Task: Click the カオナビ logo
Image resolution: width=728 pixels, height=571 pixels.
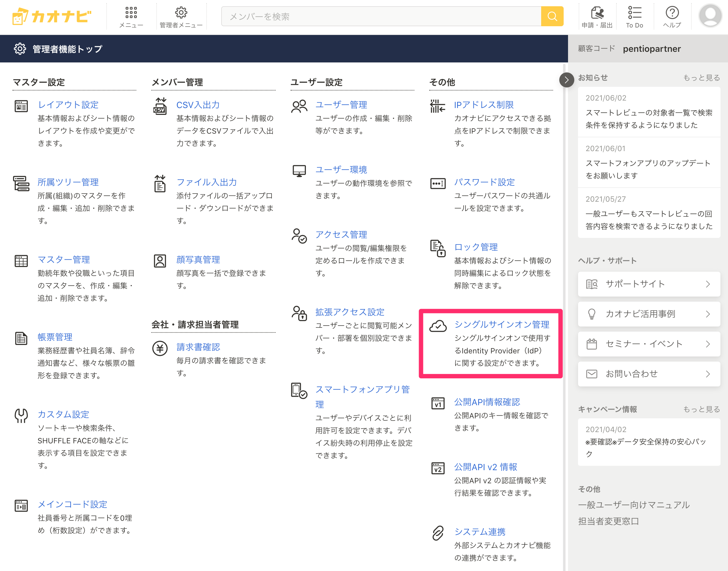Action: 52,16
